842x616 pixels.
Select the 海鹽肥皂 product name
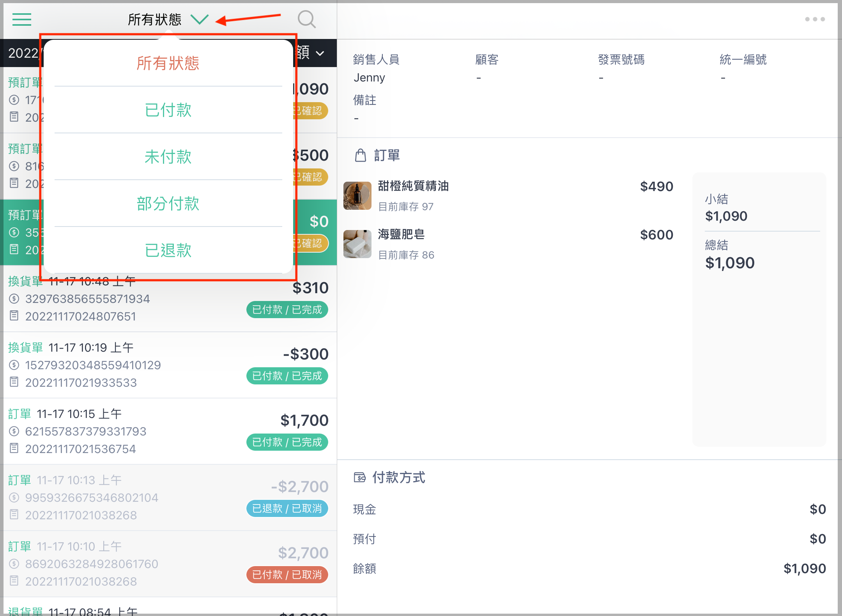pos(401,234)
